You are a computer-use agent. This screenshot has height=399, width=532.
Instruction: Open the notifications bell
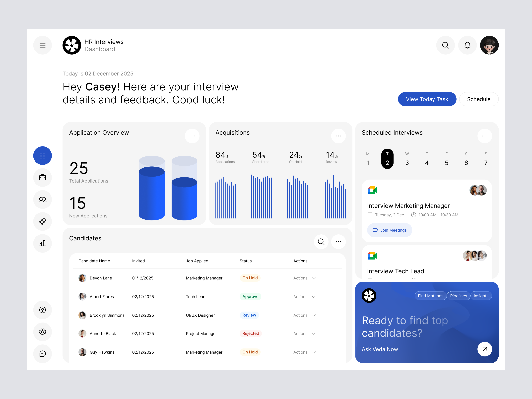[x=467, y=45]
